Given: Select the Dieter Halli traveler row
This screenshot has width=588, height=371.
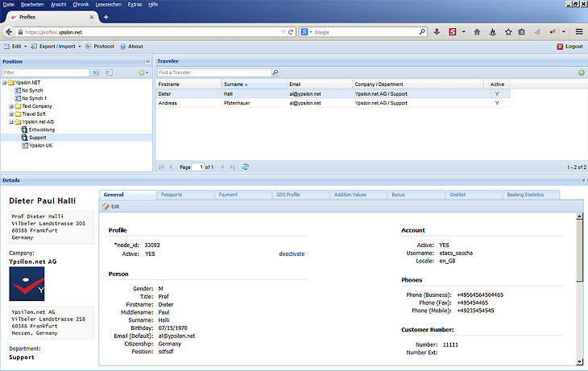Looking at the screenshot, I should 333,94.
